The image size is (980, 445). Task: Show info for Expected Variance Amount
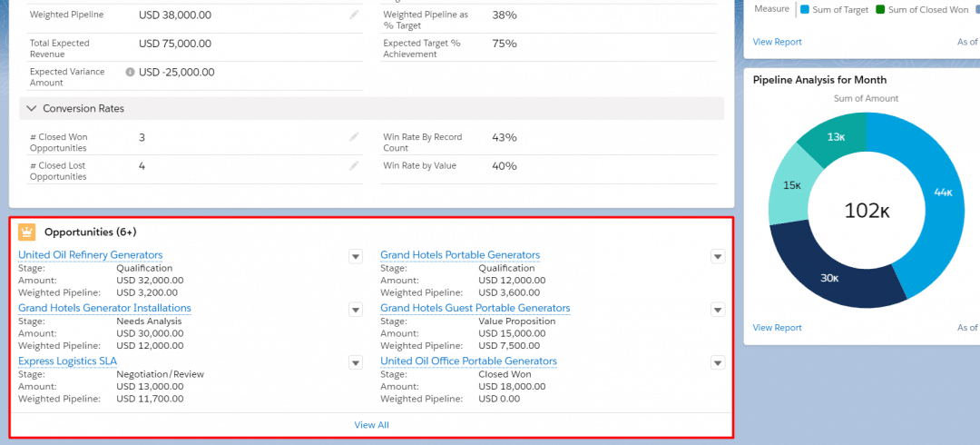click(x=130, y=72)
